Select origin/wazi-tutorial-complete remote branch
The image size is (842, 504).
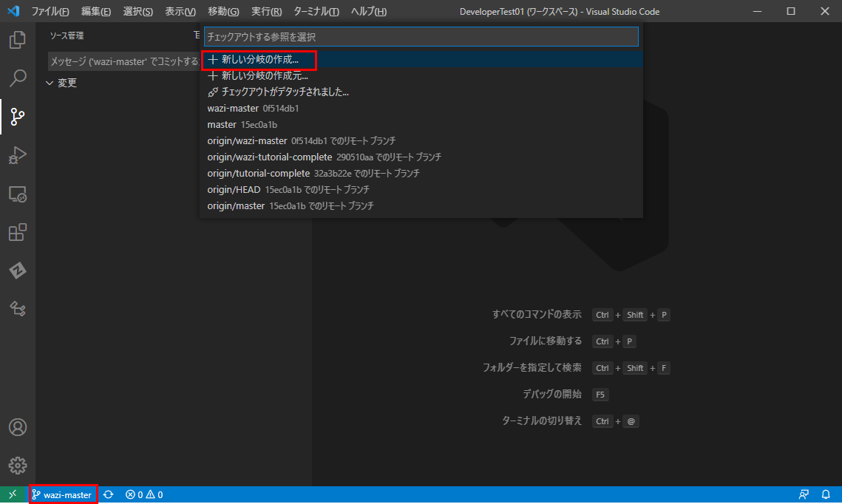(x=421, y=157)
